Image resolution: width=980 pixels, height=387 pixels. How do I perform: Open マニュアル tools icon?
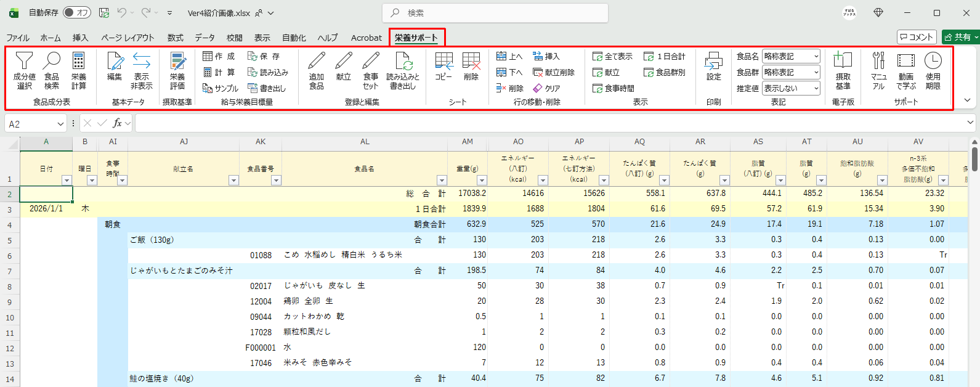click(x=879, y=70)
